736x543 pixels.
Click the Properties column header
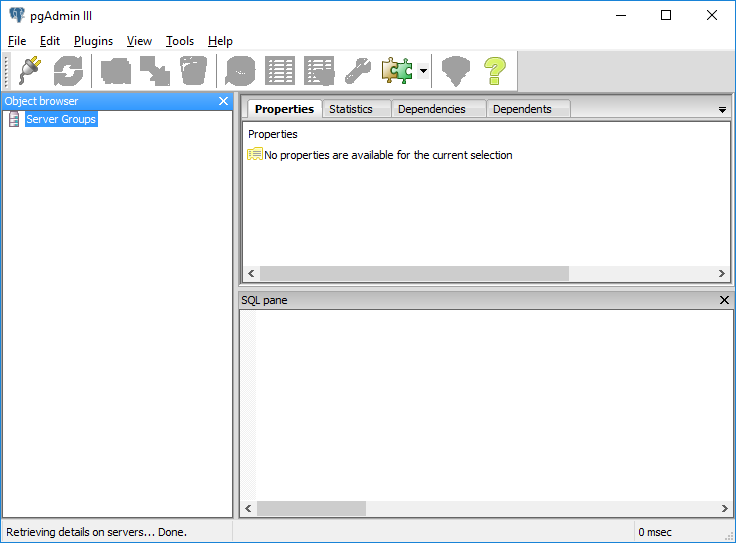[x=273, y=134]
